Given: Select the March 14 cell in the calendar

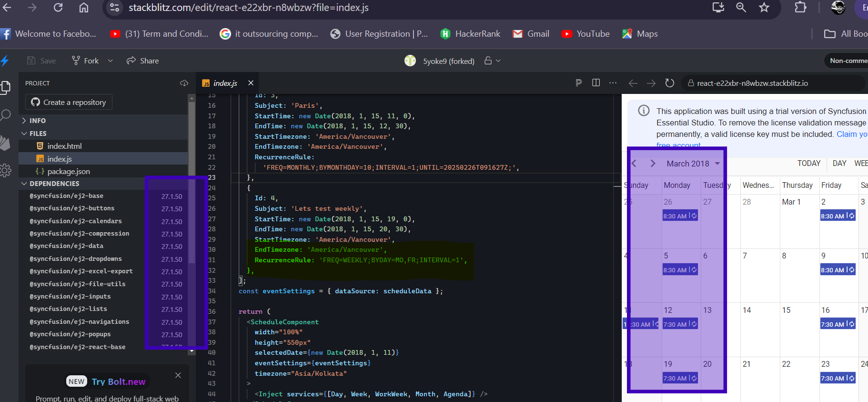Looking at the screenshot, I should tap(760, 329).
